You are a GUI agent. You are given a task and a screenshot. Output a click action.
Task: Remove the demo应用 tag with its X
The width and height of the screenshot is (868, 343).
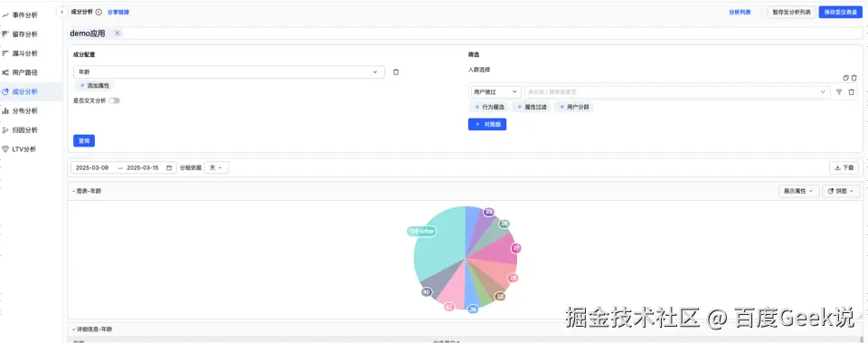(117, 33)
